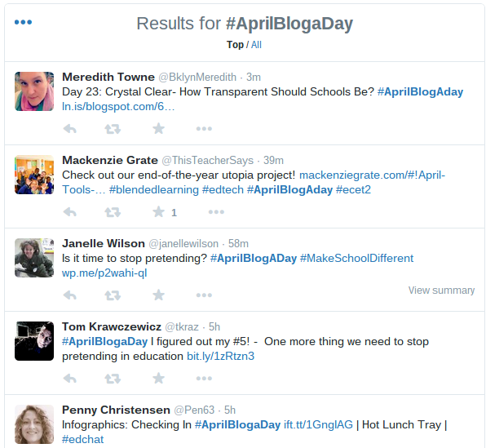Open the bit.ly/1zRtzn3 link
486x448 pixels.
point(220,356)
